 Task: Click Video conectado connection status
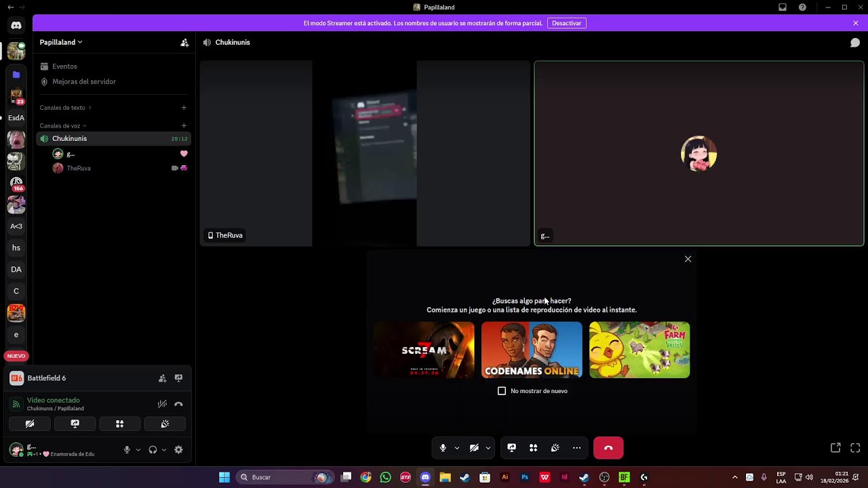pos(54,401)
